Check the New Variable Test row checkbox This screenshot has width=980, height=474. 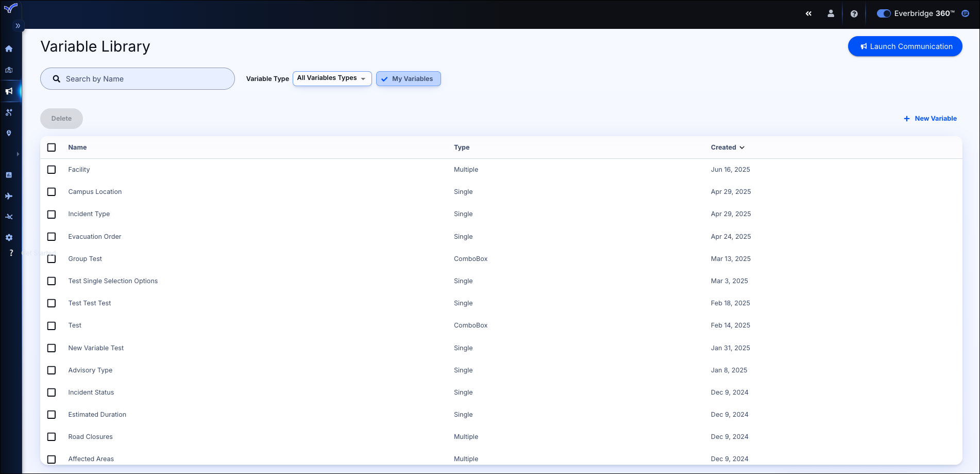click(x=52, y=348)
